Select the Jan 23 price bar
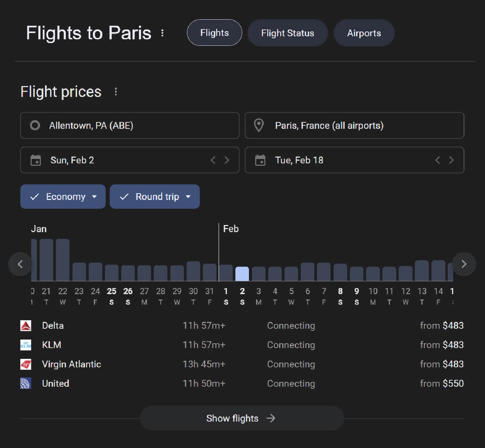The width and height of the screenshot is (485, 448). pos(79,272)
